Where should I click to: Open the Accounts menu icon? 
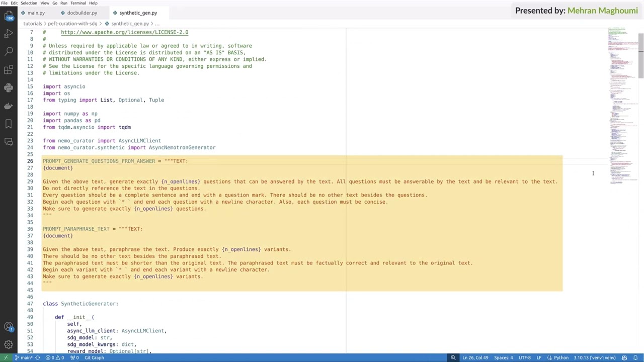tap(9, 327)
